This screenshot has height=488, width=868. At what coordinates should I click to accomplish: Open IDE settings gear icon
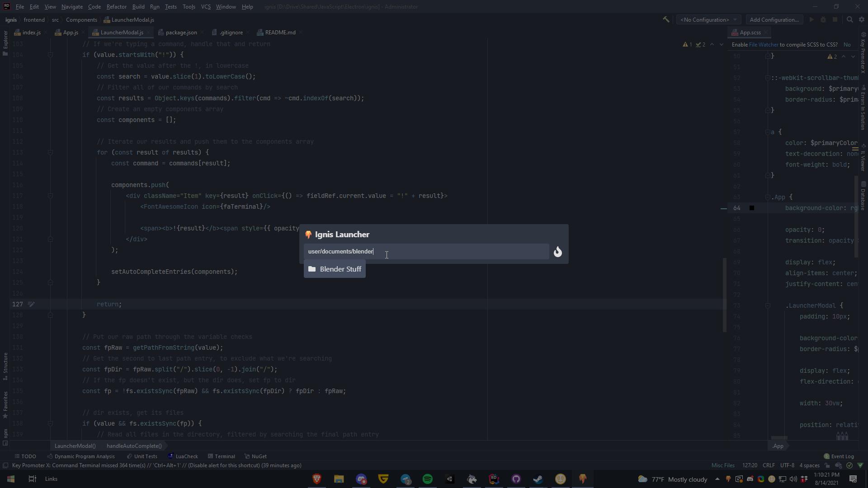pos(862,20)
